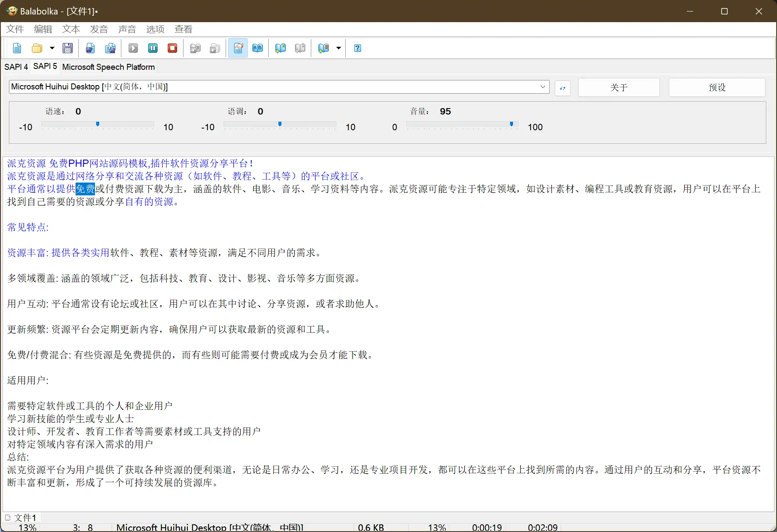
Task: Open the 声音 menu
Action: [x=127, y=29]
